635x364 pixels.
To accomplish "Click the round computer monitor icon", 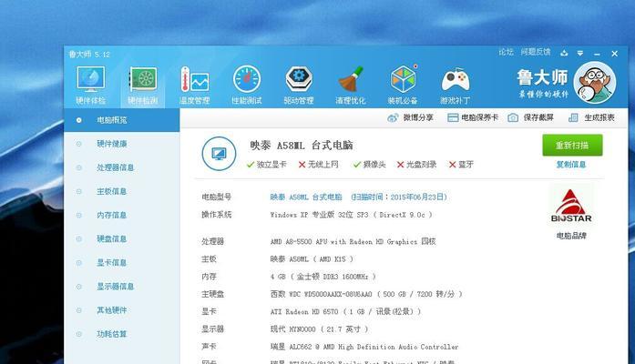I will click(219, 154).
